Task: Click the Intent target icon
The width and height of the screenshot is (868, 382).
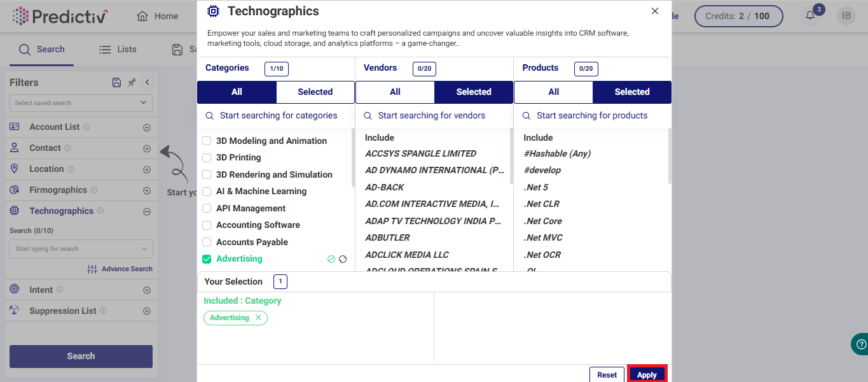Action: 15,290
